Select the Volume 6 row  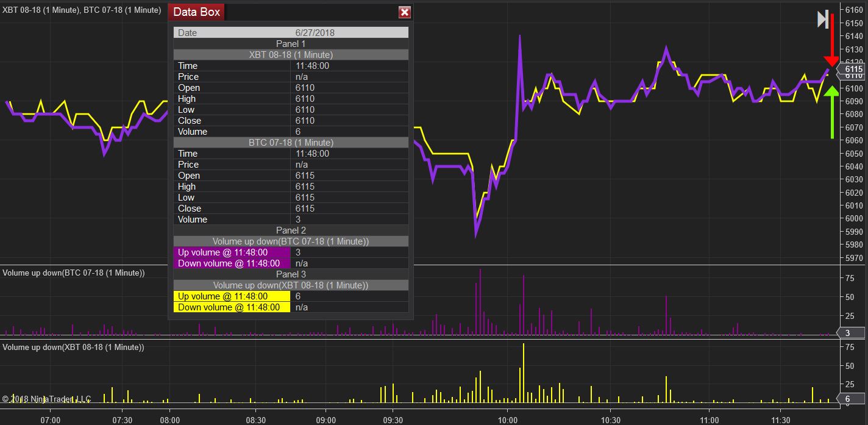click(291, 132)
